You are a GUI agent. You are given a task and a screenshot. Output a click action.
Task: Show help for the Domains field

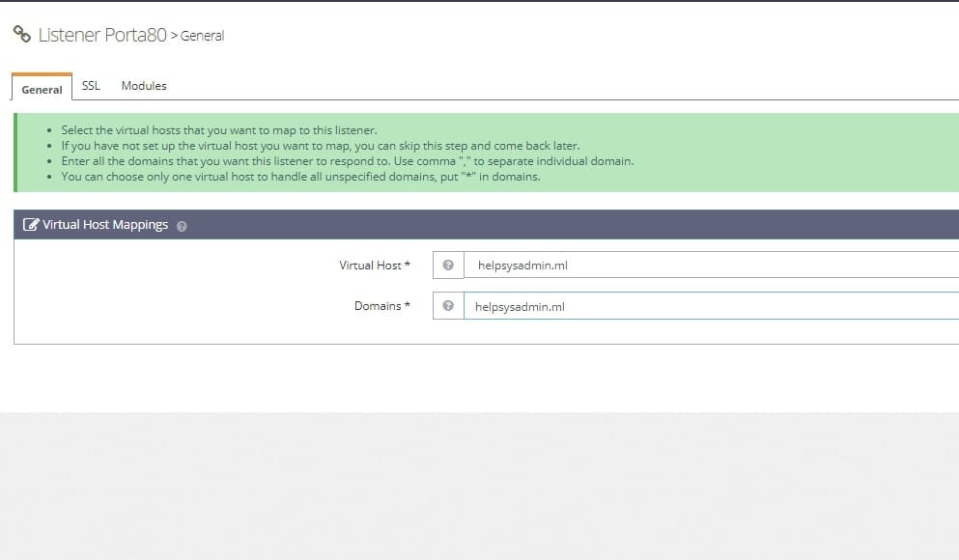click(x=448, y=306)
